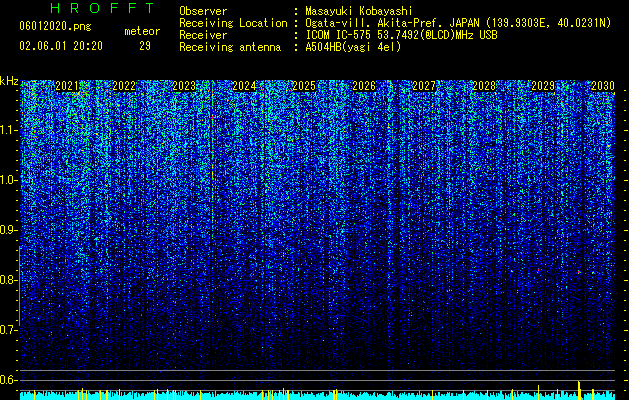This screenshot has width=629, height=400.
Task: Click the 0.7 kHz axis label
Action: pos(8,330)
